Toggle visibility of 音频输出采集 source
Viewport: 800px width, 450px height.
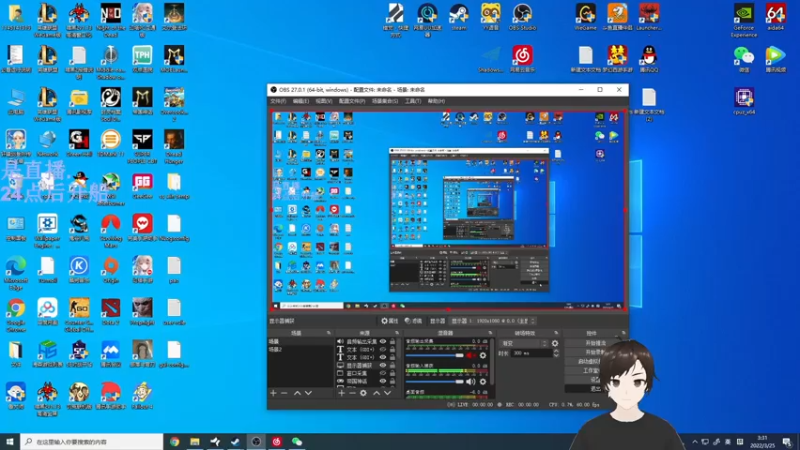click(383, 341)
